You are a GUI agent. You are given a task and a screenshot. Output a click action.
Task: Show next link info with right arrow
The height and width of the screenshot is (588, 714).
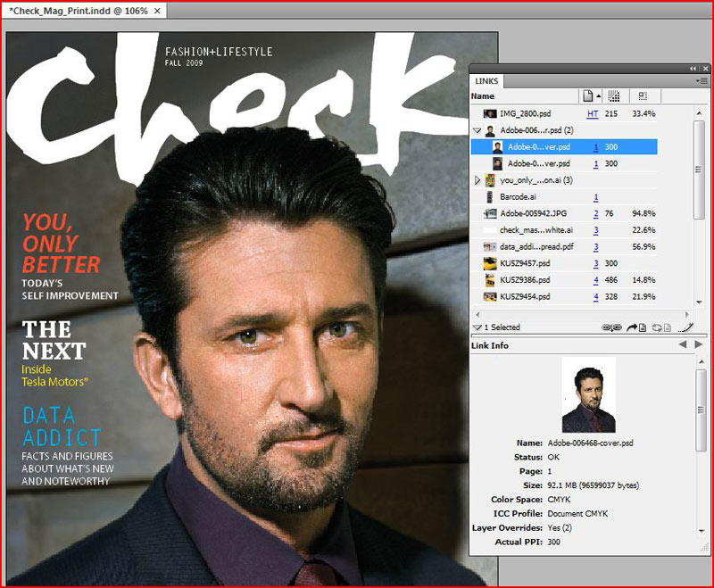coord(698,345)
